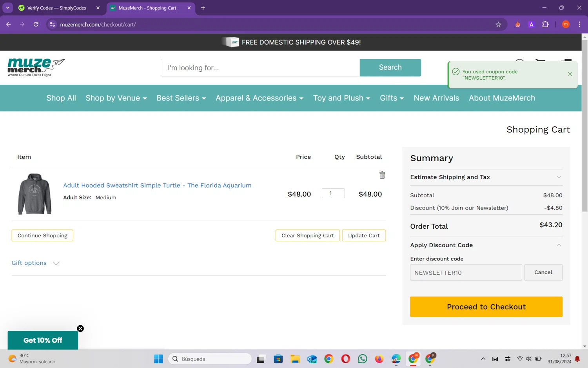Switch to Verify Codes SimplyCodes tab
This screenshot has height=368, width=588.
click(57, 8)
